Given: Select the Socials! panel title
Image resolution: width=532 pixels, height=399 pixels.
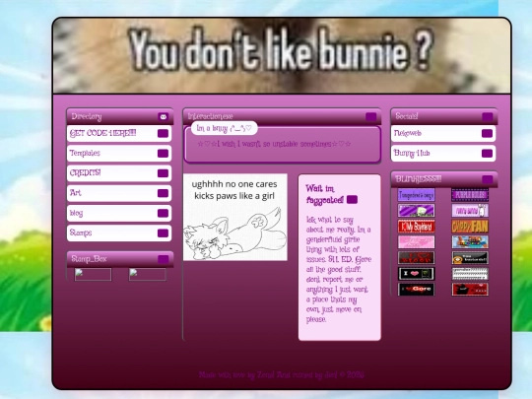Looking at the screenshot, I should coord(407,116).
